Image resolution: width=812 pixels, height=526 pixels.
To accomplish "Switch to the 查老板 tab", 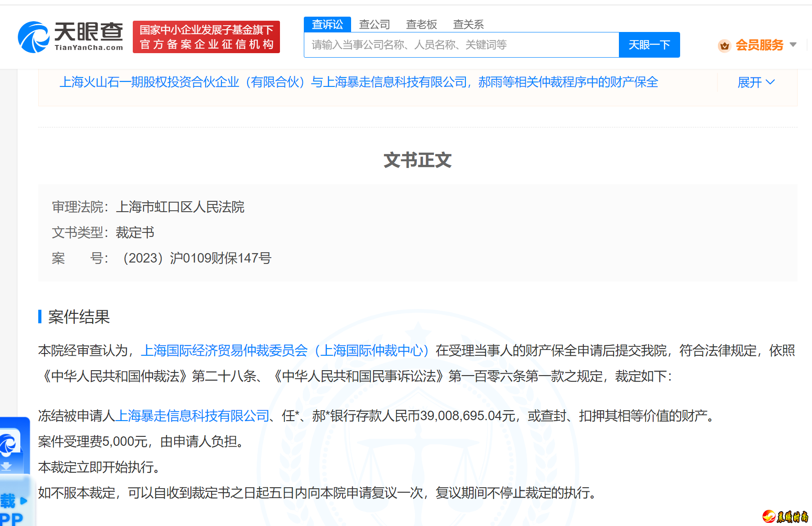I will pos(421,24).
